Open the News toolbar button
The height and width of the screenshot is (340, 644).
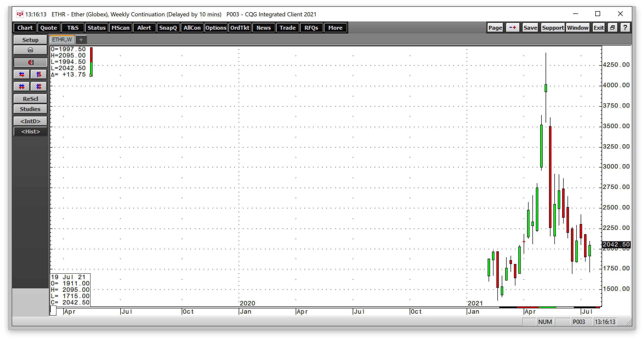(264, 28)
